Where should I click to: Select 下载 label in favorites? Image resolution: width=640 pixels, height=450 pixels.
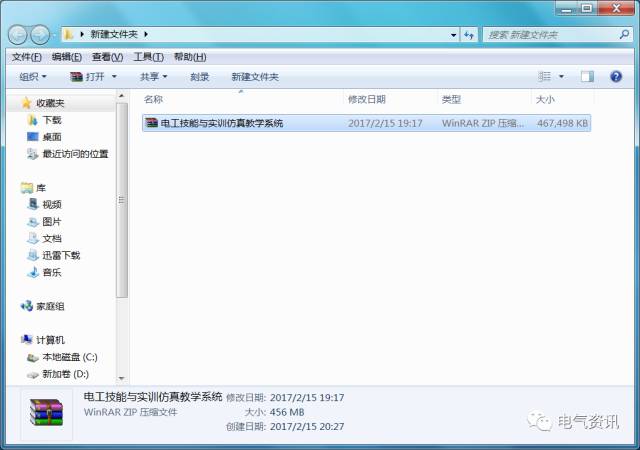[x=52, y=120]
